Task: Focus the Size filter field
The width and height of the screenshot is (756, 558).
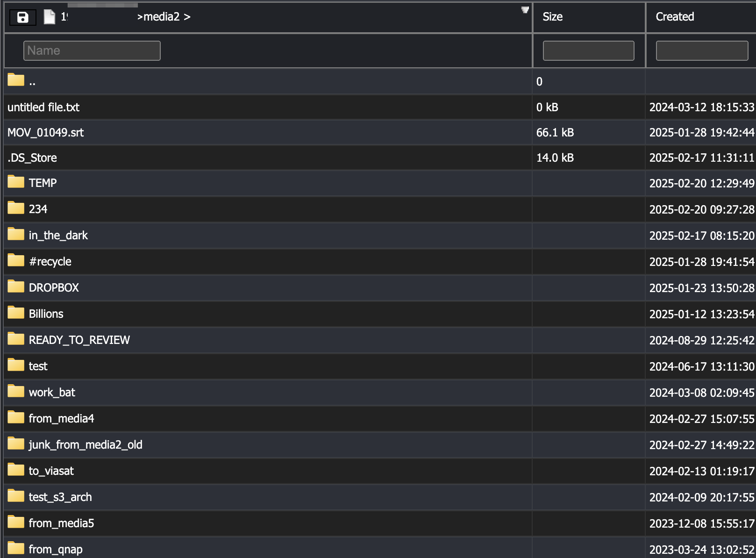Action: pyautogui.click(x=588, y=50)
